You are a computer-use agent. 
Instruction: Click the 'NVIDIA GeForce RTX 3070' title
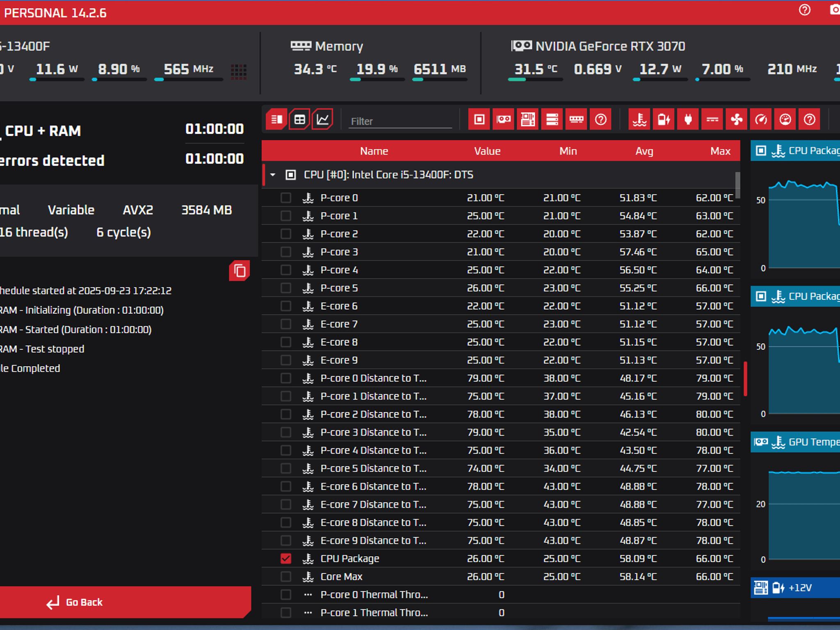coord(610,46)
